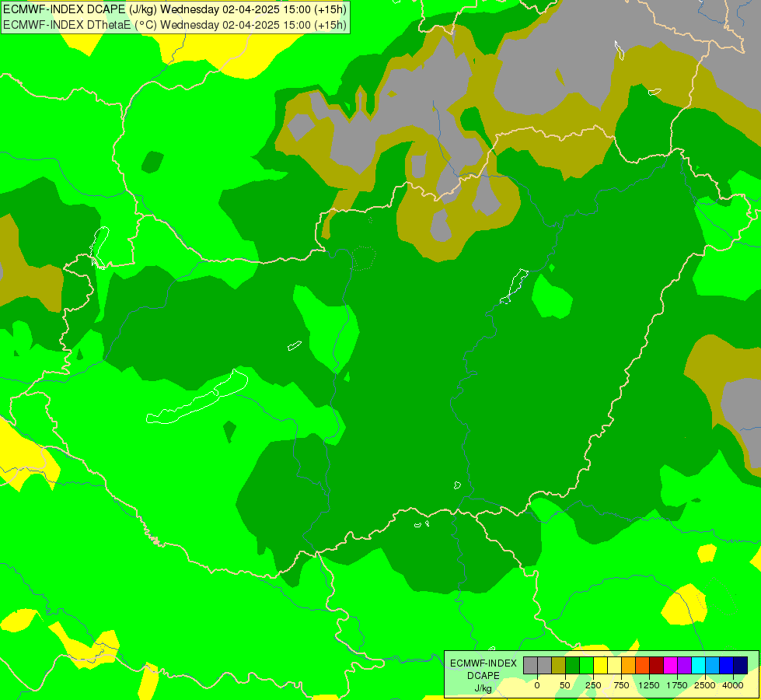Click the navy legend swatch

click(740, 665)
